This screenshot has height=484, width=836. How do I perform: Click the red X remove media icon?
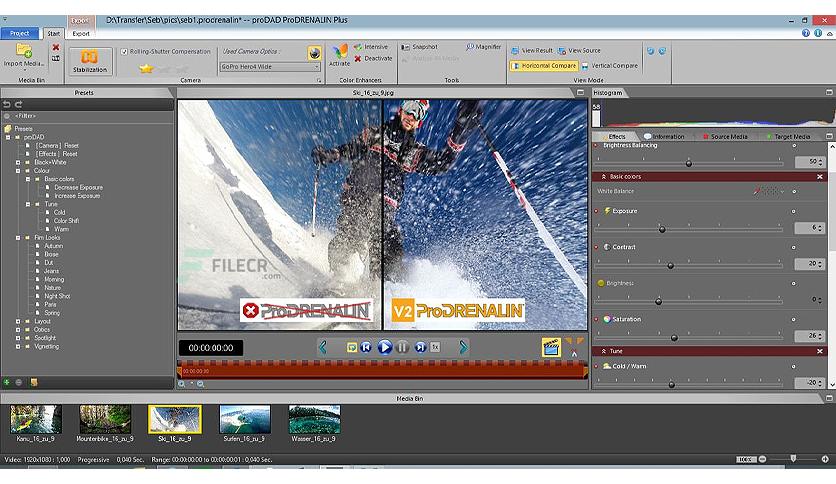[x=55, y=47]
